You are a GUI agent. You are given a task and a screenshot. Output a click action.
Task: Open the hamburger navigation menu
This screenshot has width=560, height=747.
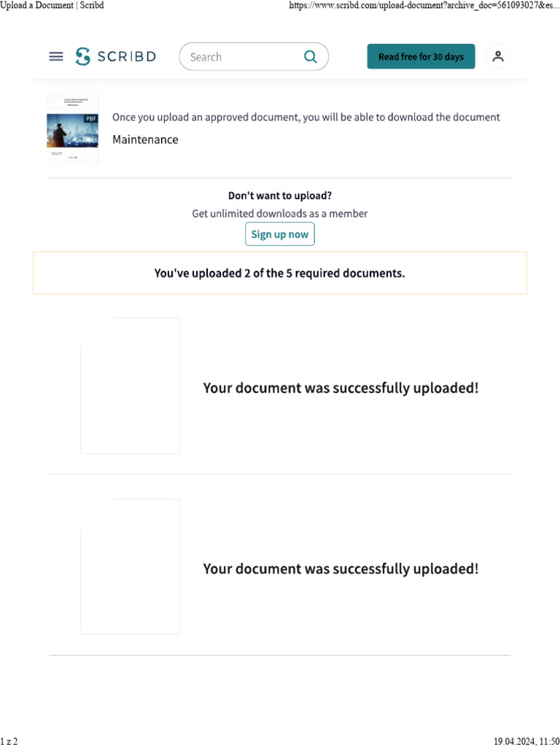pyautogui.click(x=56, y=57)
